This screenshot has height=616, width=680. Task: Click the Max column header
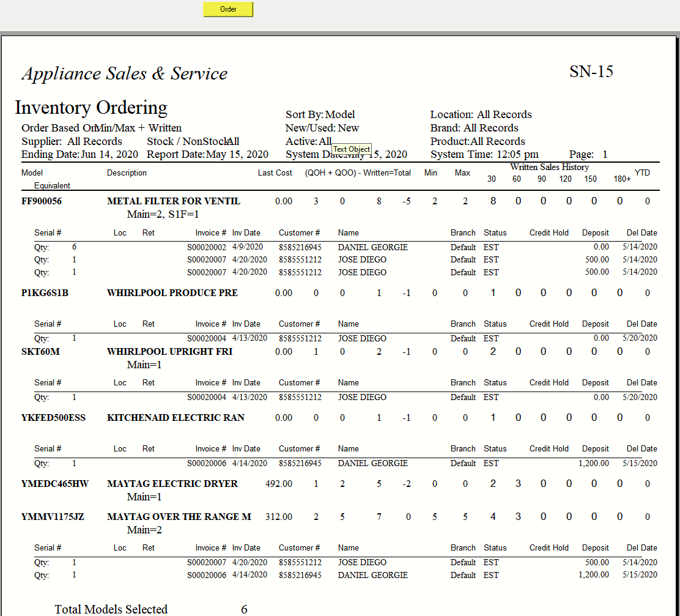pos(462,173)
